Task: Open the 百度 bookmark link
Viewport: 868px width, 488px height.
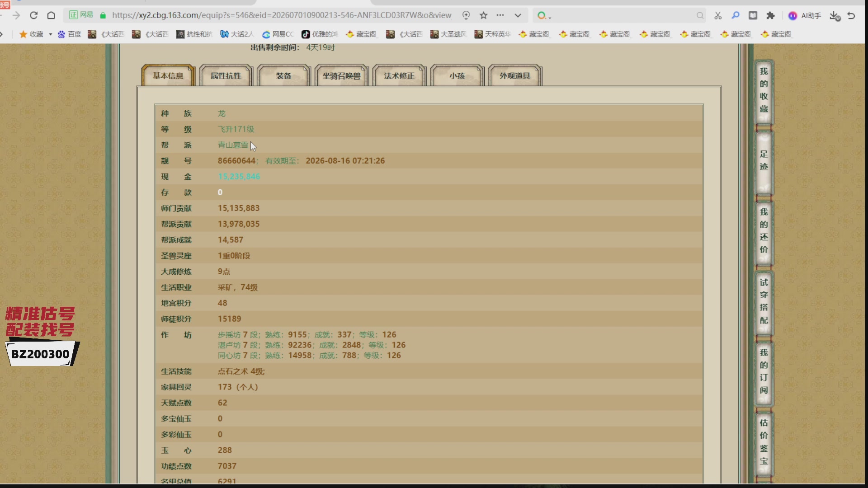Action: (x=69, y=34)
